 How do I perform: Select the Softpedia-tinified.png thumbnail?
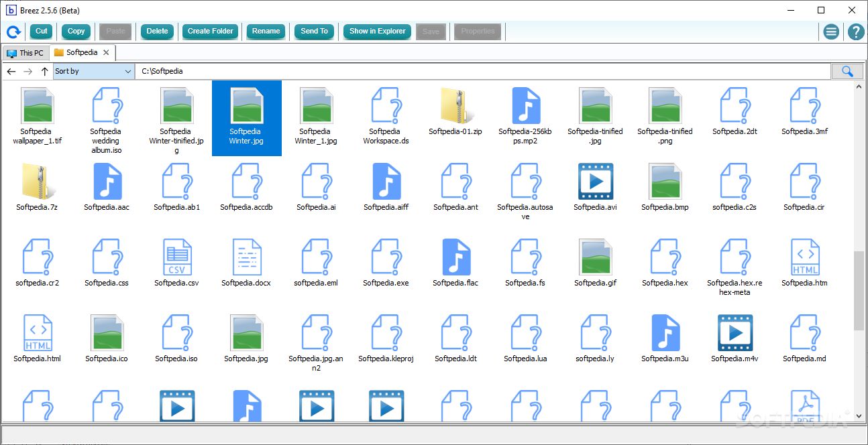click(665, 106)
